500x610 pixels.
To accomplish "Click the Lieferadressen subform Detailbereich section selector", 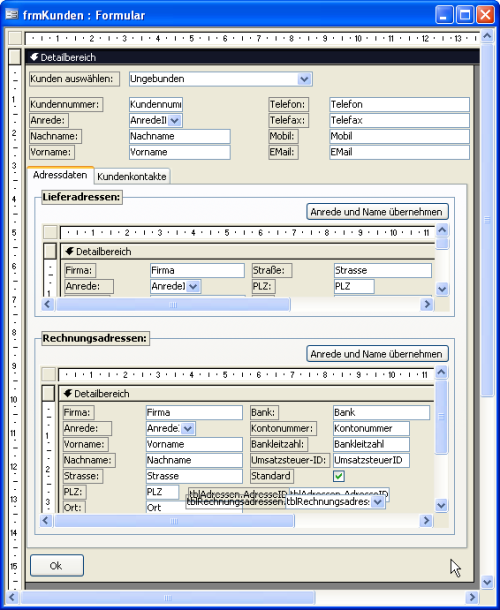I will coord(50,251).
